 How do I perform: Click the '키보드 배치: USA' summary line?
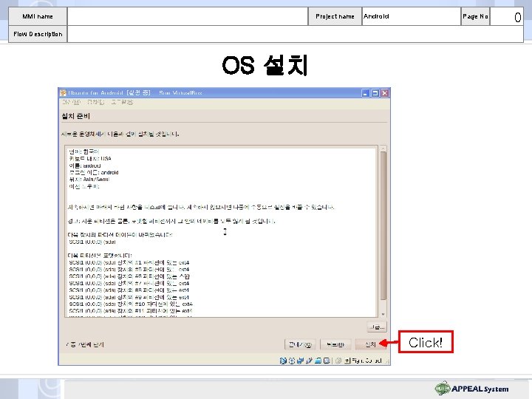tap(90, 158)
